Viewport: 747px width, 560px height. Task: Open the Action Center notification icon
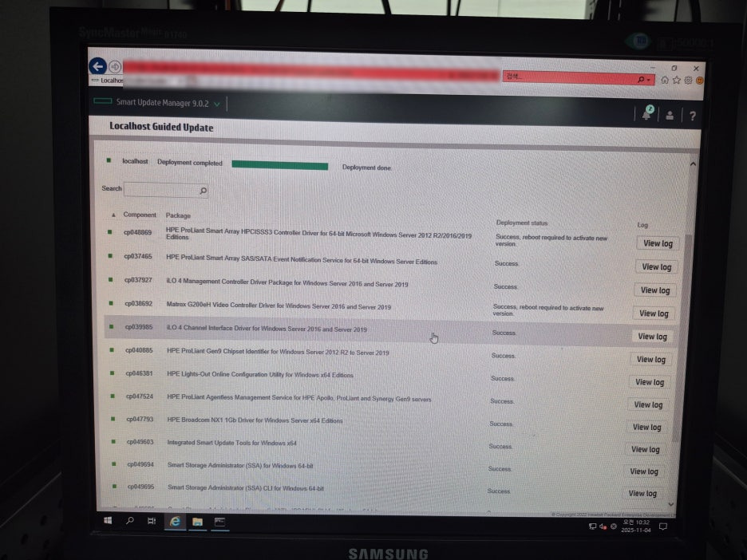(662, 526)
